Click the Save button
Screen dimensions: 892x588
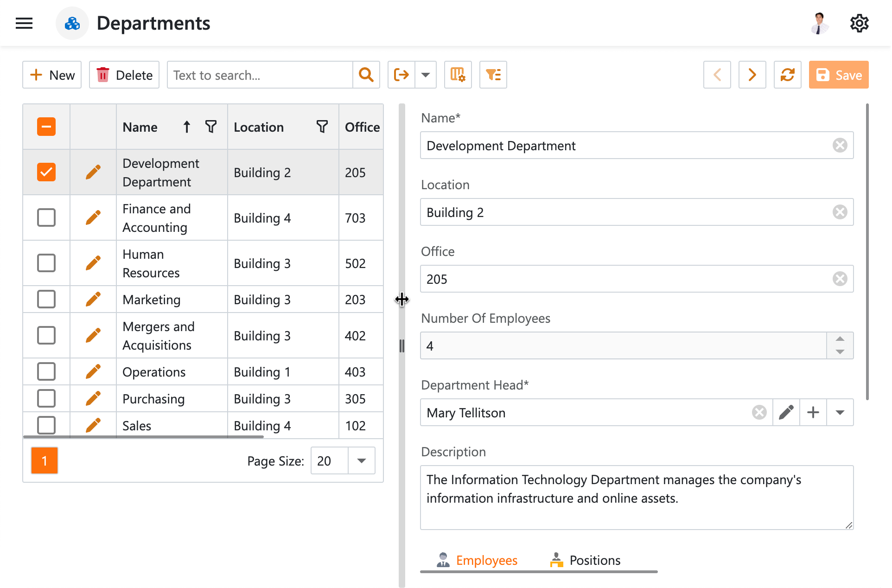pyautogui.click(x=838, y=75)
